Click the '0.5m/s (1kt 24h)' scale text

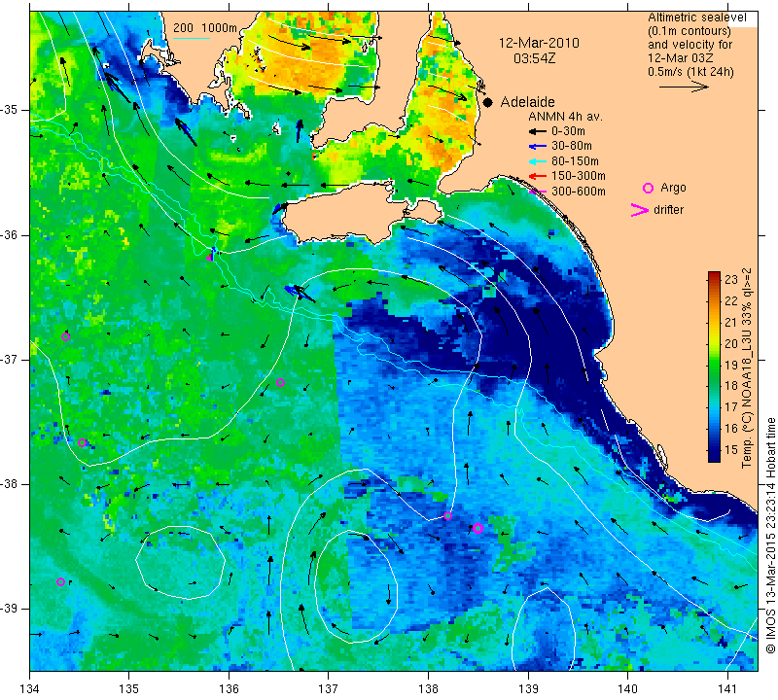[x=690, y=71]
